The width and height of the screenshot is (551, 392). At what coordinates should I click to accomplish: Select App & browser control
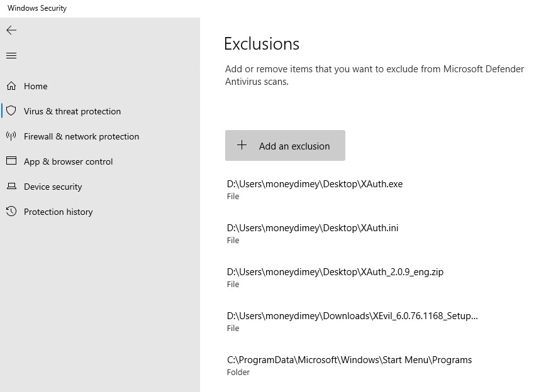click(68, 162)
